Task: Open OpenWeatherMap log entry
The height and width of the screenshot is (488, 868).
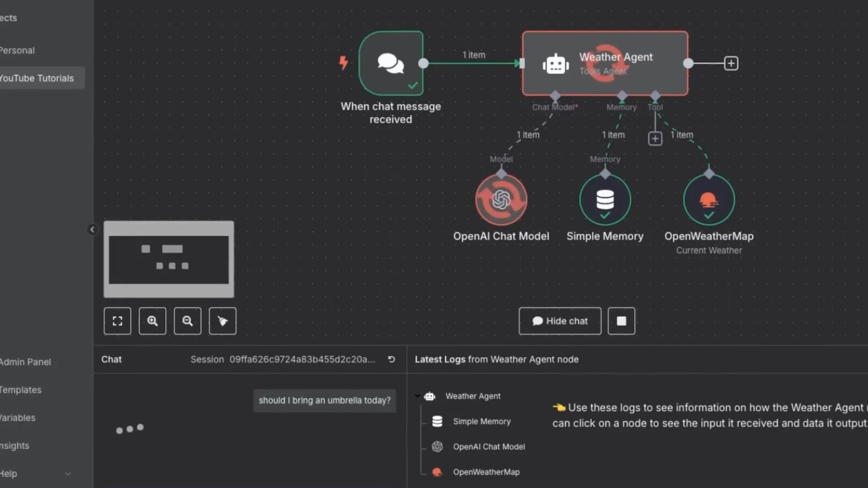Action: pos(486,472)
